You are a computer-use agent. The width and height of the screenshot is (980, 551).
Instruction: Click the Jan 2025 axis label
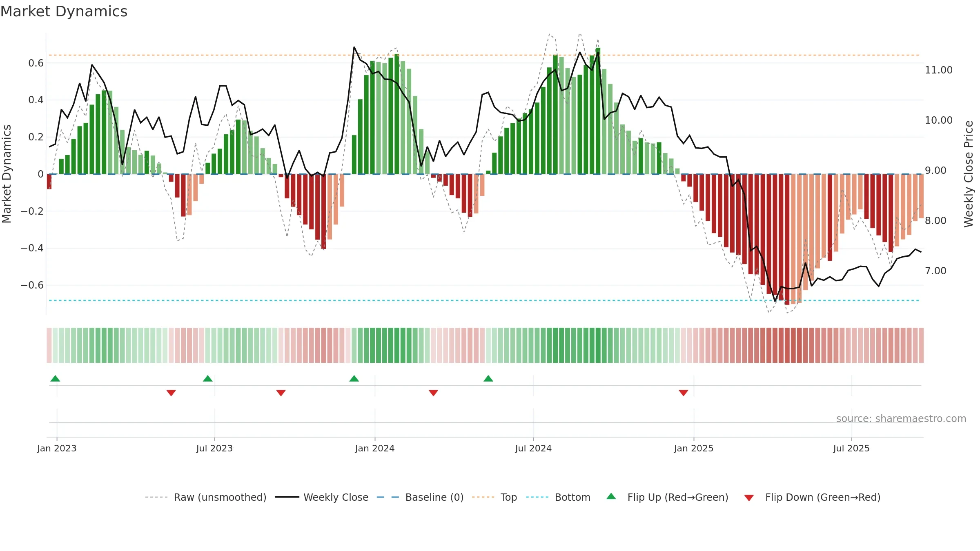[694, 448]
